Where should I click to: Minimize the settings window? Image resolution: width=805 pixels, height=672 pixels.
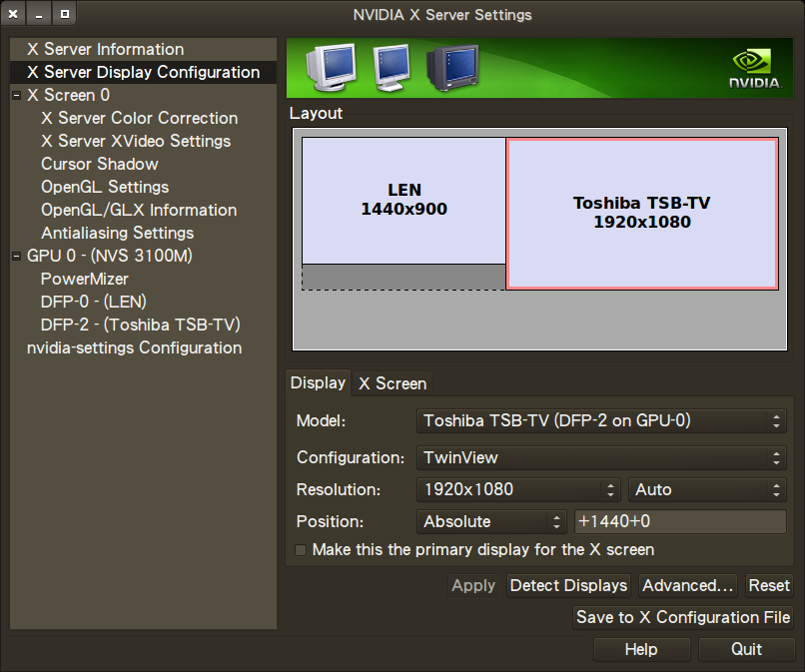pos(39,14)
